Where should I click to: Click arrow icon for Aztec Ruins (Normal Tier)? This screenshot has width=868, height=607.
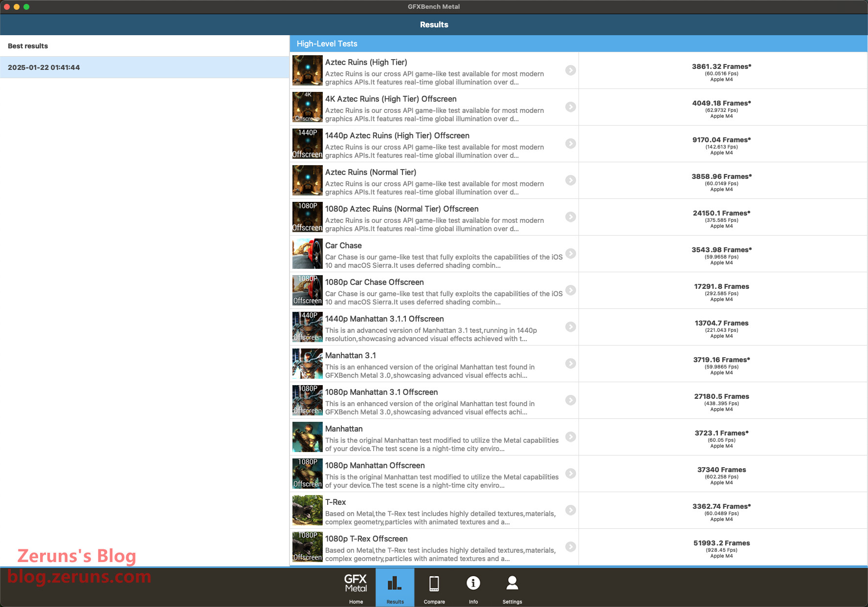coord(570,180)
